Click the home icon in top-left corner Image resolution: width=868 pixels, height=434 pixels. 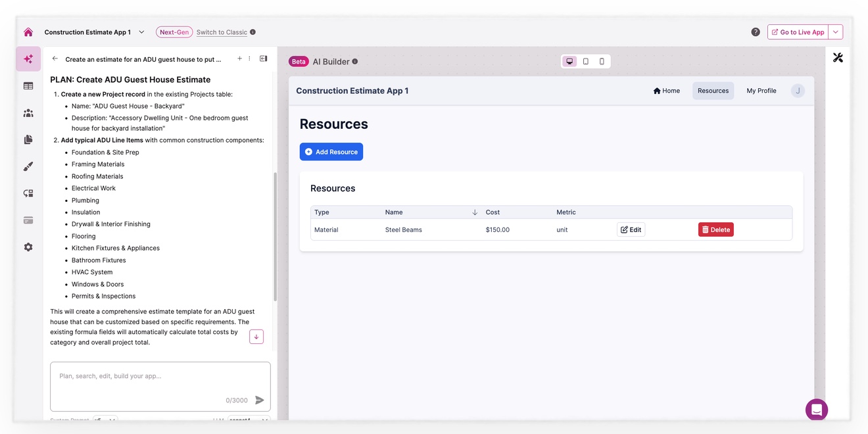point(28,32)
